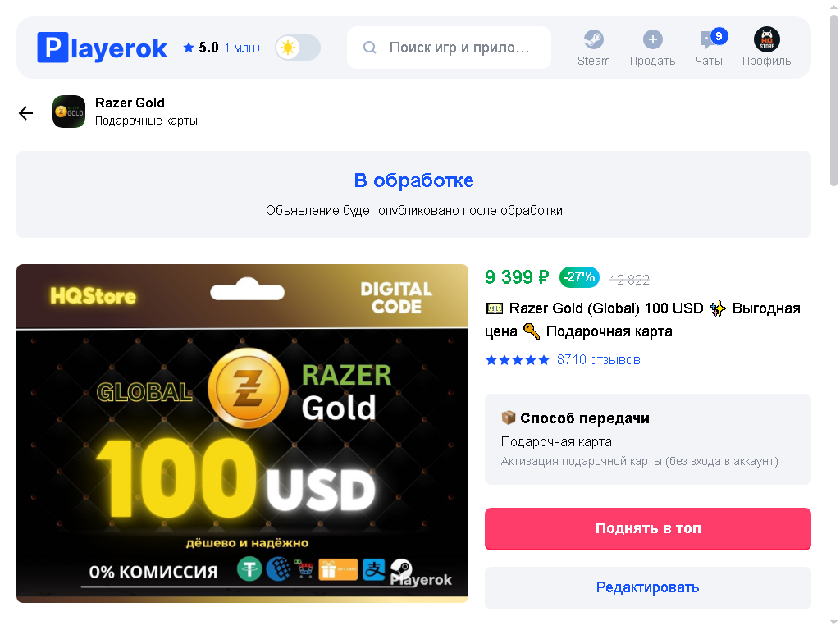
Task: Go back using the left arrow
Action: [x=25, y=113]
